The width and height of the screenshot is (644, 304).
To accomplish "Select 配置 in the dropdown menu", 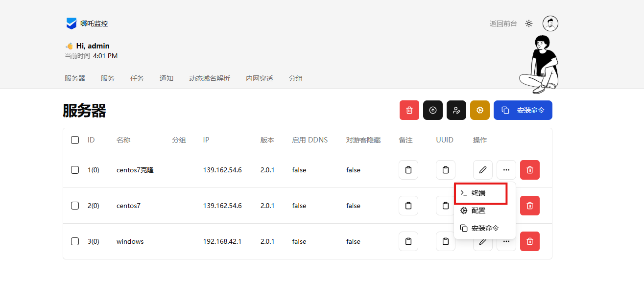I will click(478, 210).
